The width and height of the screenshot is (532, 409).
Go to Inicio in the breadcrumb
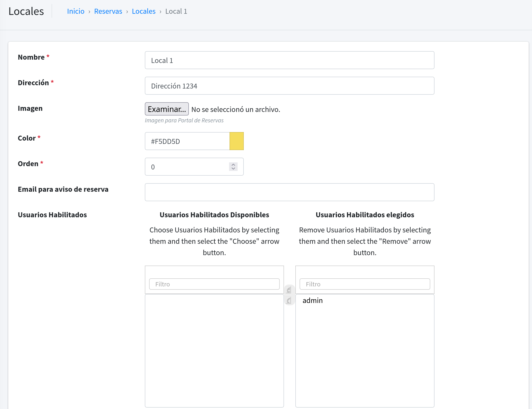coord(76,11)
